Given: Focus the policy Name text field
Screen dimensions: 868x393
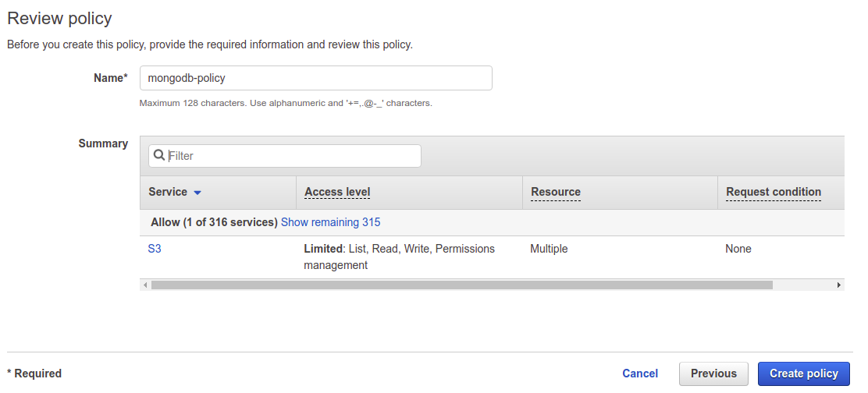Looking at the screenshot, I should [x=315, y=78].
